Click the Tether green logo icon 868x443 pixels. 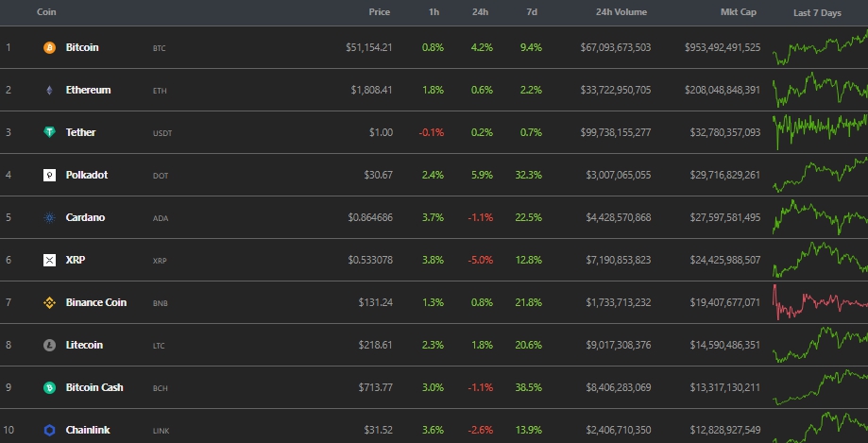tap(49, 132)
